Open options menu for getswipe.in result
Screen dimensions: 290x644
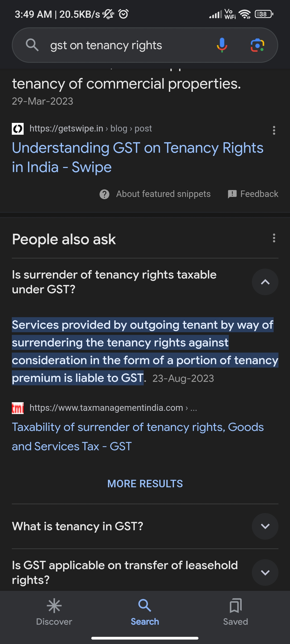274,130
